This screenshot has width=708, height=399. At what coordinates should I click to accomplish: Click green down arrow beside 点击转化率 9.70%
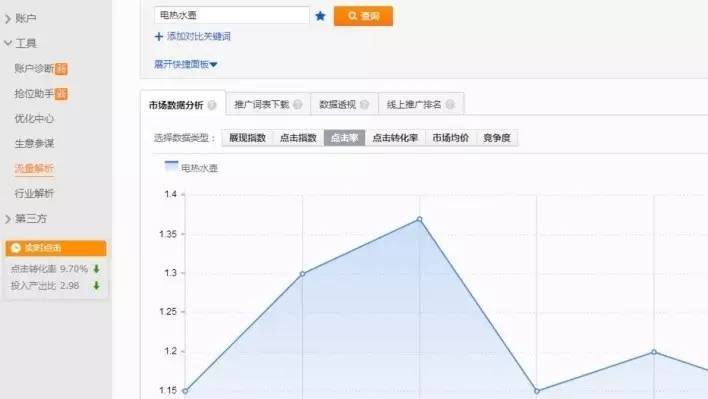96,269
